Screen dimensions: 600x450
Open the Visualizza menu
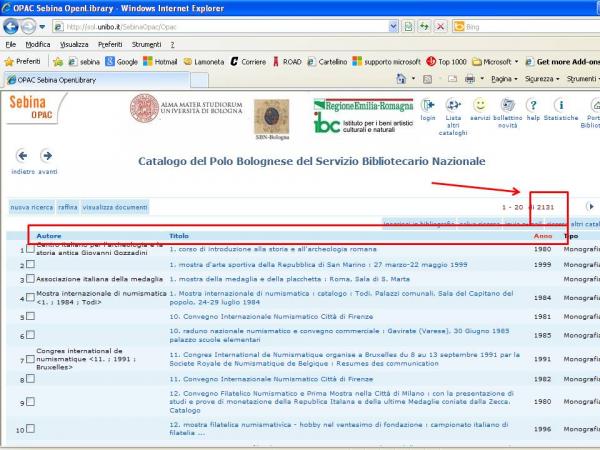coord(74,44)
